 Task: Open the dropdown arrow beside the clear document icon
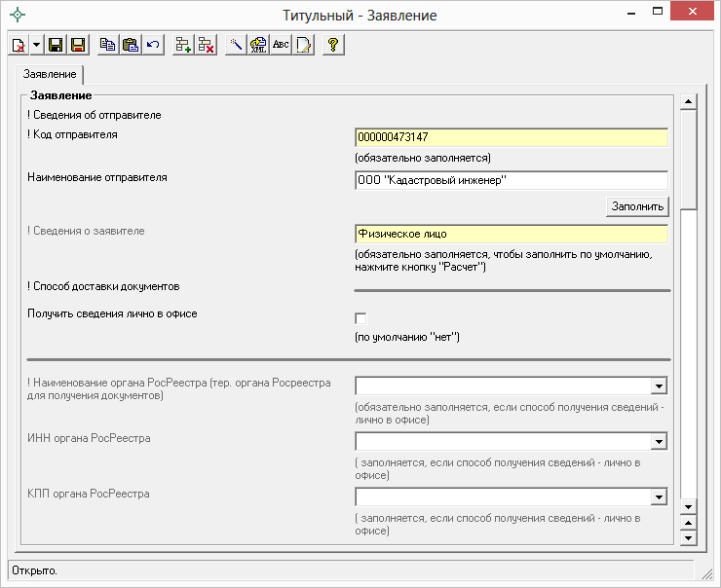36,45
